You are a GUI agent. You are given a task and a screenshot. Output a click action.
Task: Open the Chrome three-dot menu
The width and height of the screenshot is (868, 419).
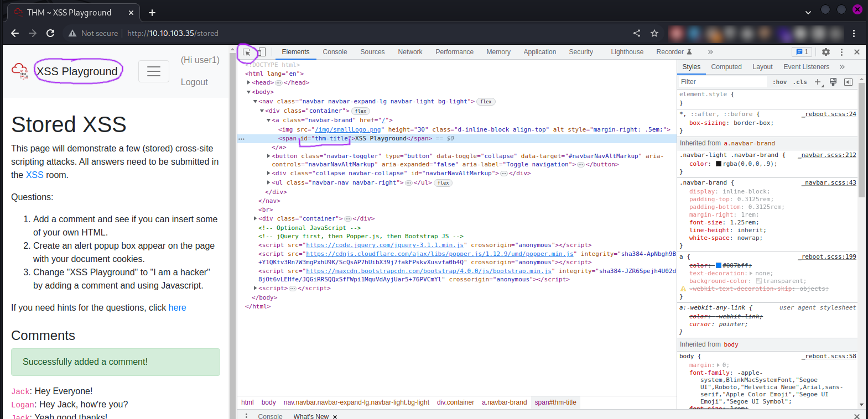pyautogui.click(x=854, y=33)
